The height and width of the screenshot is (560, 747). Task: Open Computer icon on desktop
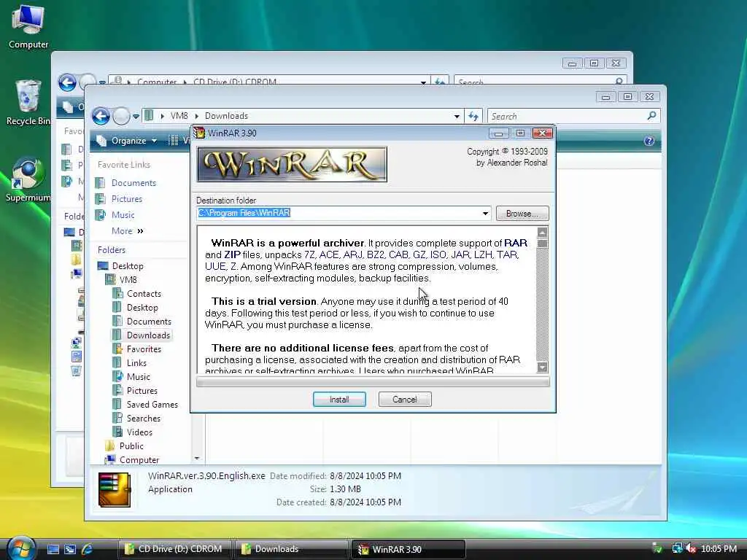point(28,27)
